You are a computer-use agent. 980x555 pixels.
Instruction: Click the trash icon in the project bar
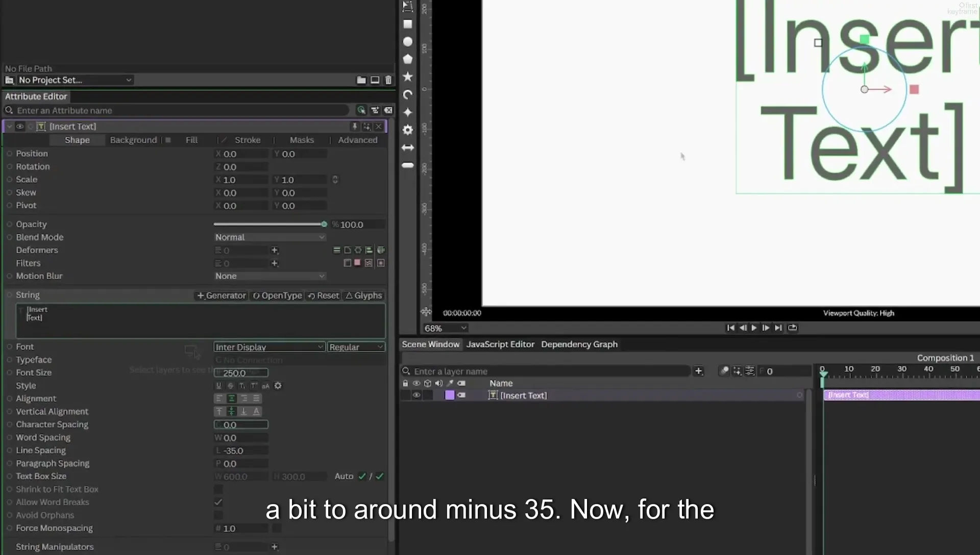[x=388, y=80]
